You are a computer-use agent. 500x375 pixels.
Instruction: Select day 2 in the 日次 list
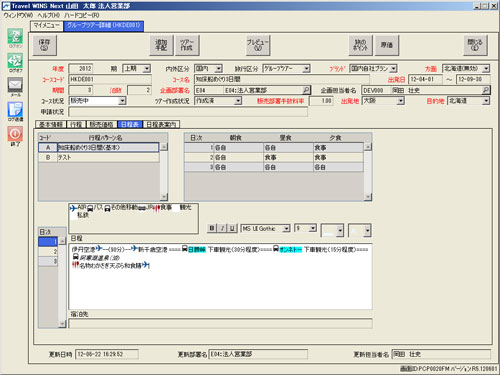[x=48, y=252]
